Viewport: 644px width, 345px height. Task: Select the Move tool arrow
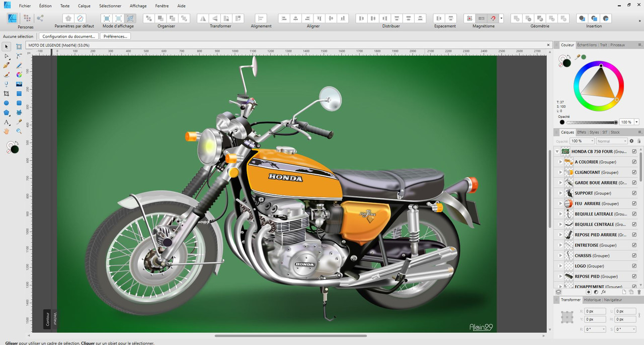pyautogui.click(x=7, y=46)
